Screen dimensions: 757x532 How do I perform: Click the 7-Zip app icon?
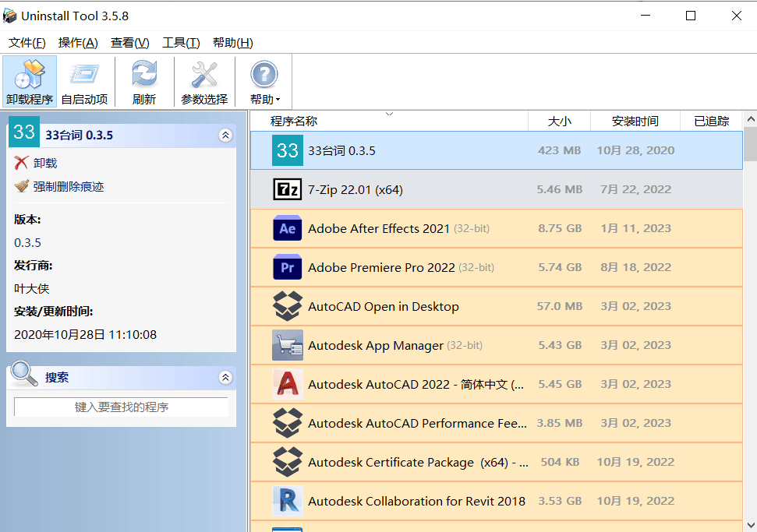[x=288, y=189]
